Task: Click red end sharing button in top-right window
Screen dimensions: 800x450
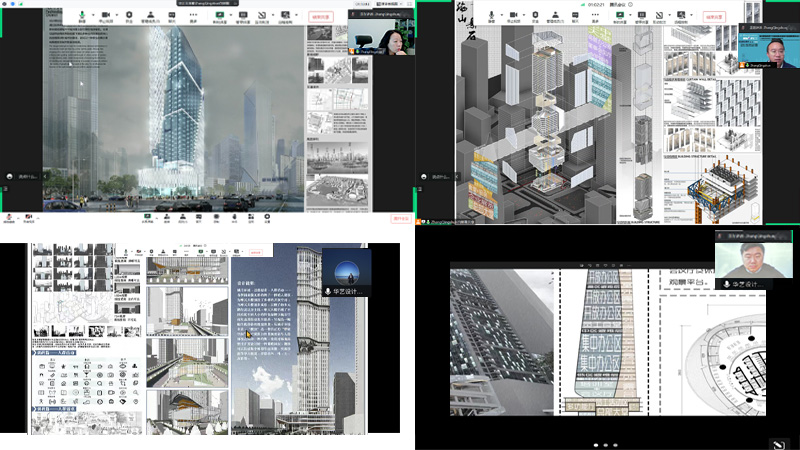Action: pyautogui.click(x=714, y=17)
